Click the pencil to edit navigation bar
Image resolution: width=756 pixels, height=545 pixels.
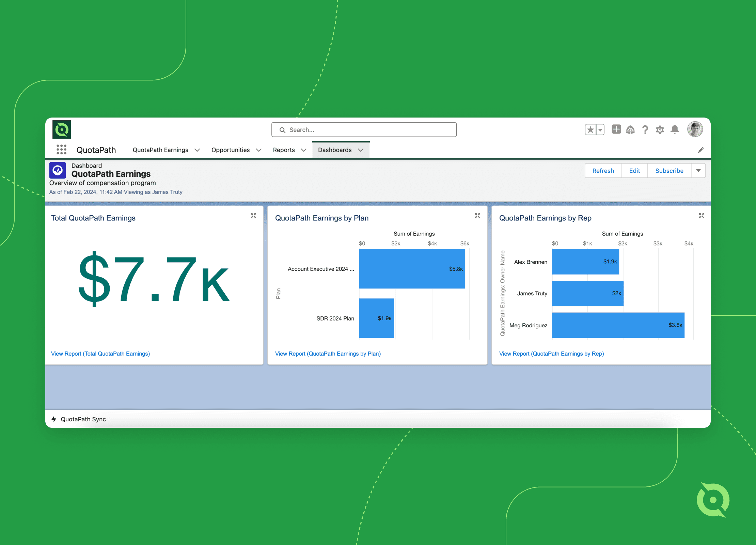(x=700, y=150)
